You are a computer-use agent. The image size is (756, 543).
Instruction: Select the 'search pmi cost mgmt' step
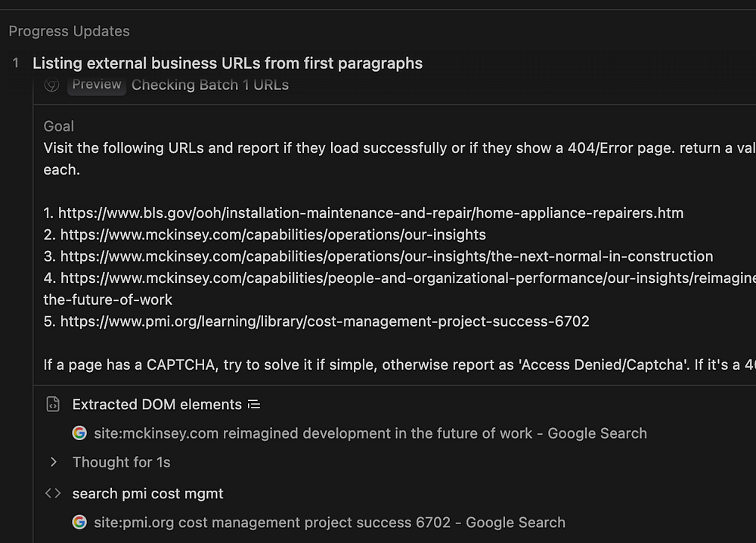coord(148,494)
